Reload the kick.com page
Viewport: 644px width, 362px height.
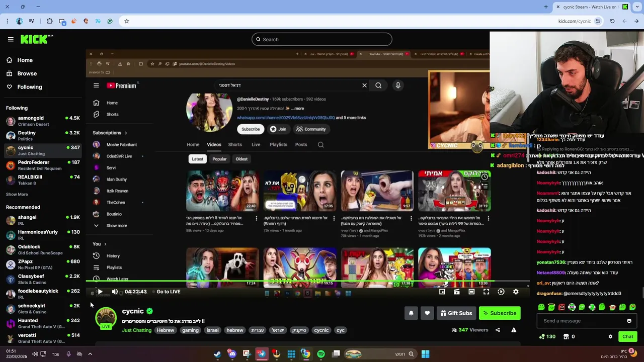(x=612, y=21)
